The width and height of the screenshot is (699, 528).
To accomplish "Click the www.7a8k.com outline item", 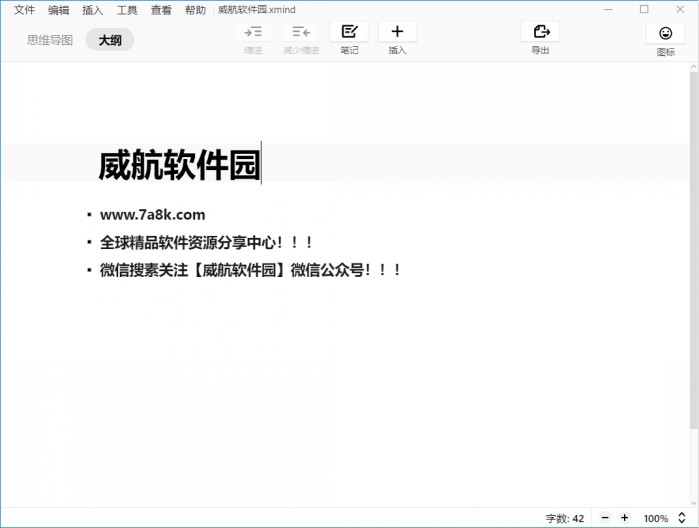I will pos(152,214).
